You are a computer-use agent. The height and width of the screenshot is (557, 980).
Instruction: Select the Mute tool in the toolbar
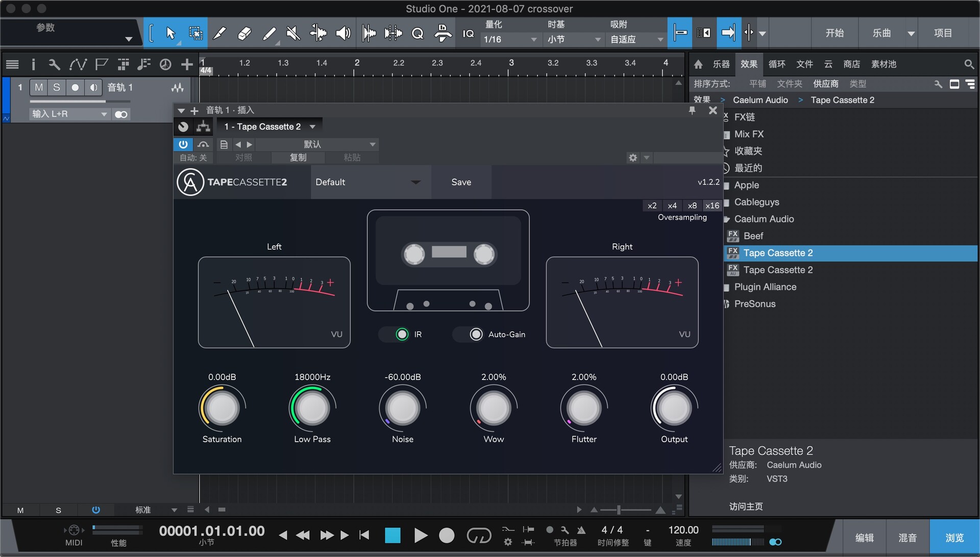click(292, 33)
